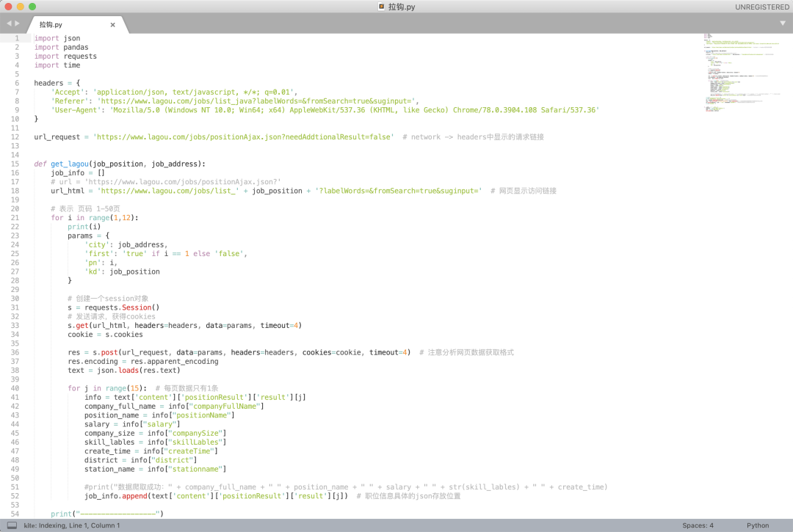Click the next tab right arrow
Image resolution: width=793 pixels, height=532 pixels.
click(x=18, y=23)
